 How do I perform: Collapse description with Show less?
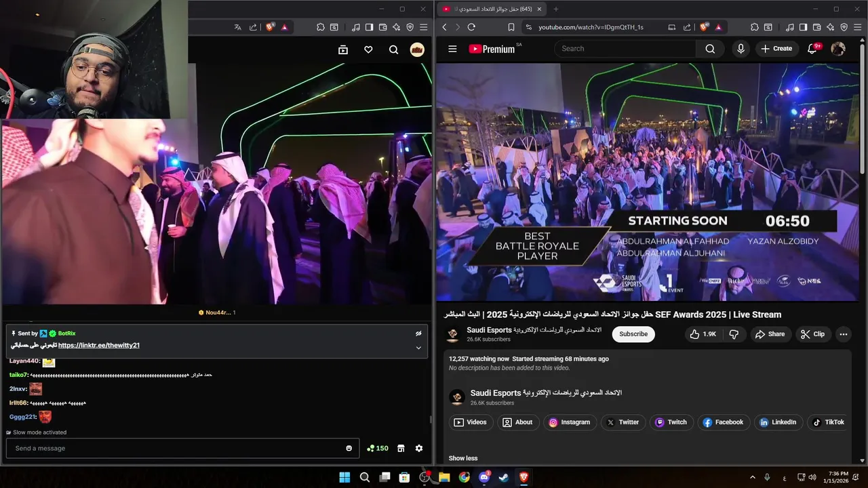(463, 458)
